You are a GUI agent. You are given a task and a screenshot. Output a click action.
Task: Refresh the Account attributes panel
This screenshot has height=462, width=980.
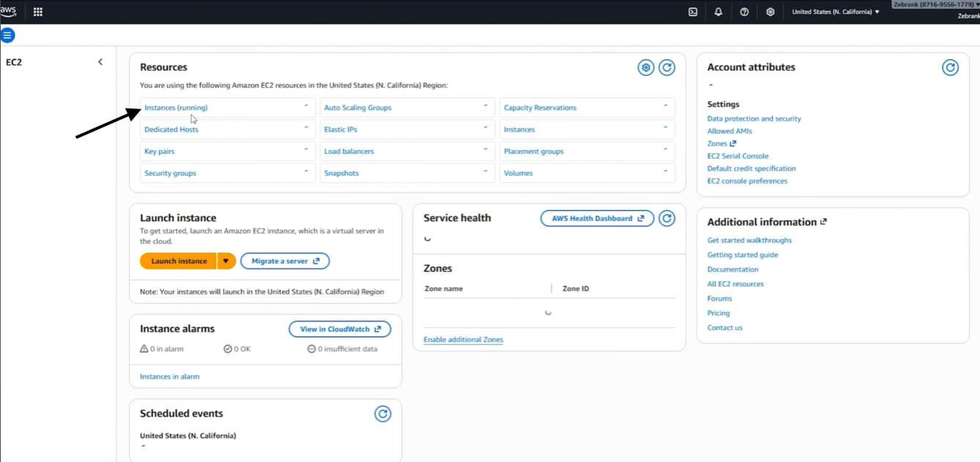(950, 67)
